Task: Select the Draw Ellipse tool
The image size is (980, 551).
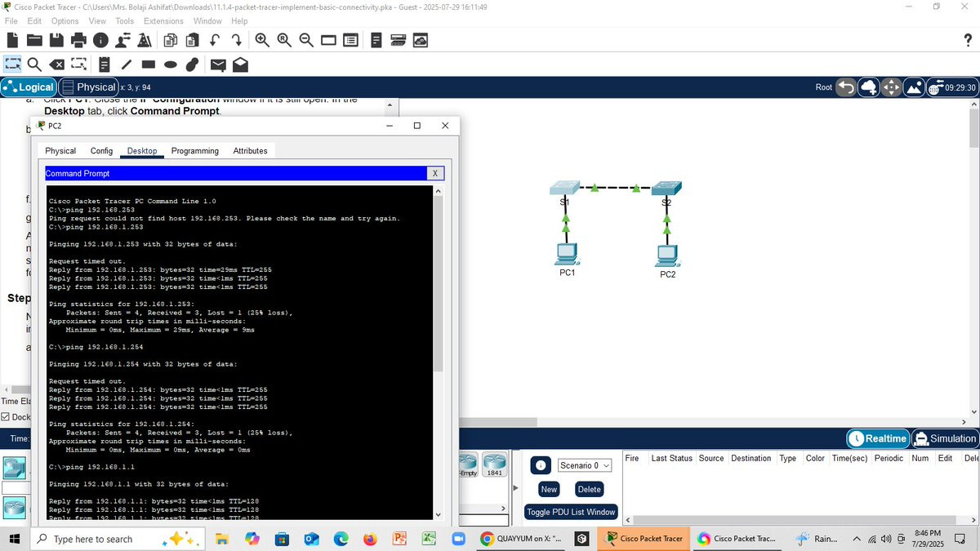Action: pos(171,64)
